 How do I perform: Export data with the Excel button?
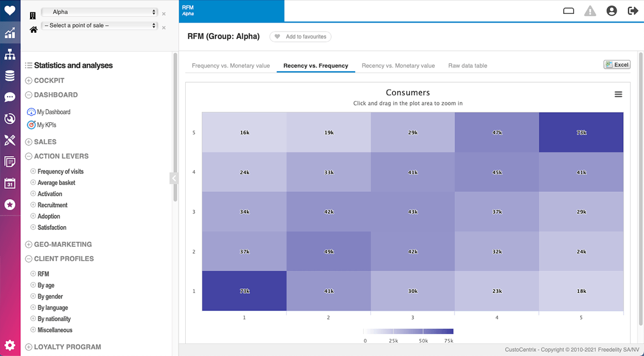point(617,64)
